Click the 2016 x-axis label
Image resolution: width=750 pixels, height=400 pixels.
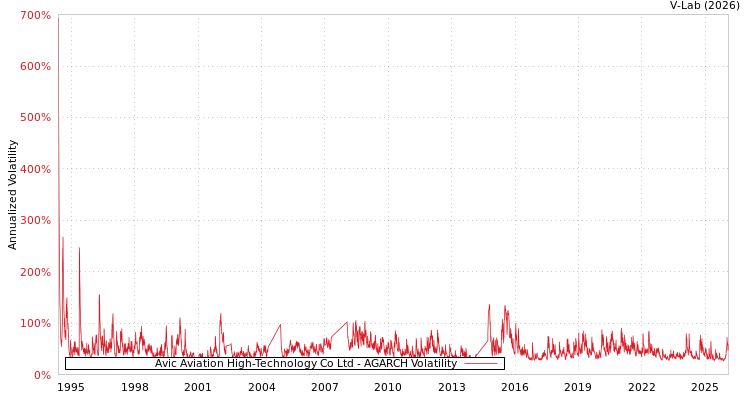[x=515, y=387]
